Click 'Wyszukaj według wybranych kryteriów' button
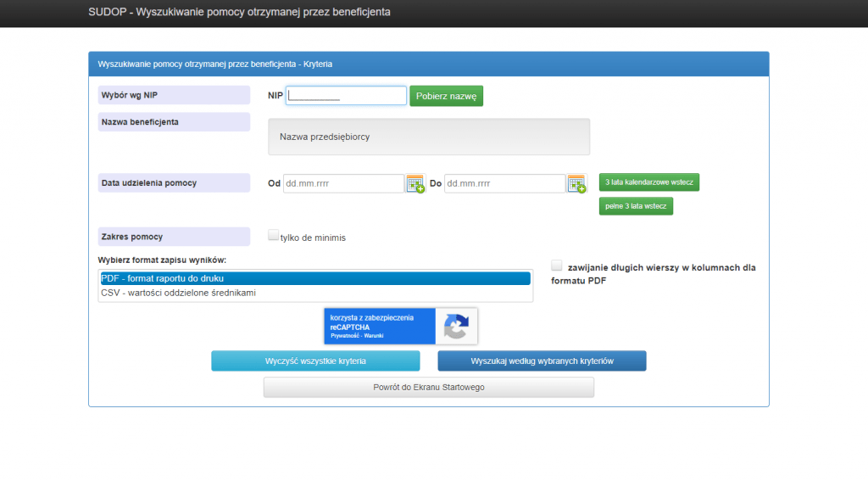The height and width of the screenshot is (481, 868). pos(542,361)
